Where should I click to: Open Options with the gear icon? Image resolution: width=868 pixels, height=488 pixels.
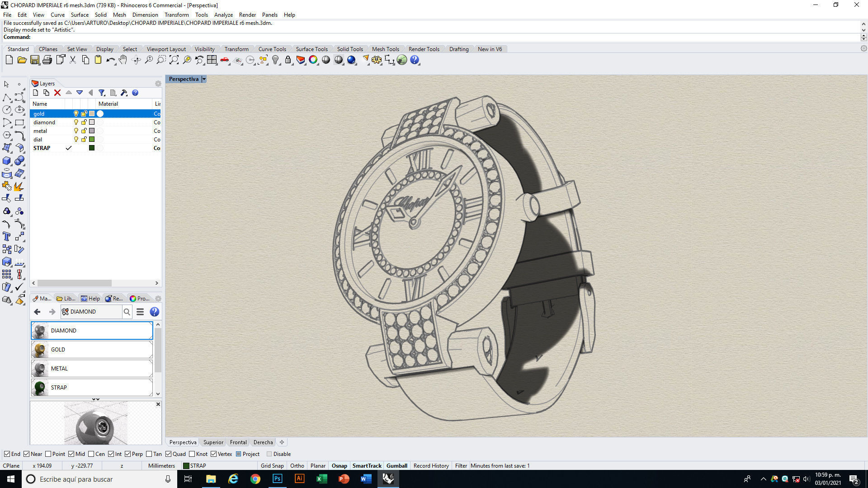coord(377,60)
